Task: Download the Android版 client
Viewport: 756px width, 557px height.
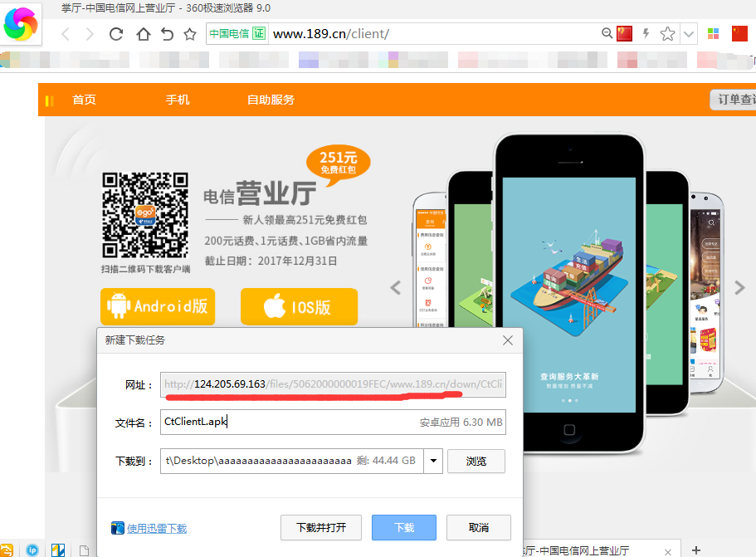Action: coord(158,306)
